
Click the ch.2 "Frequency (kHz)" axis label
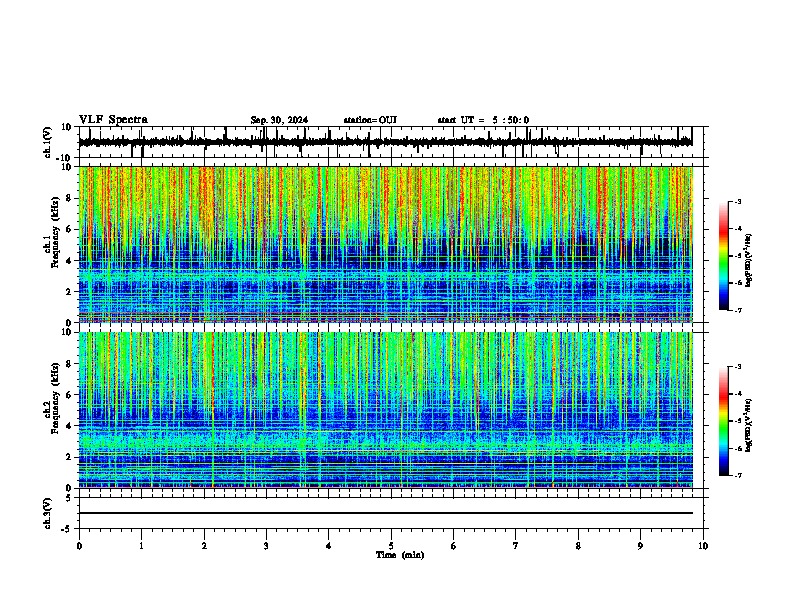[x=56, y=398]
